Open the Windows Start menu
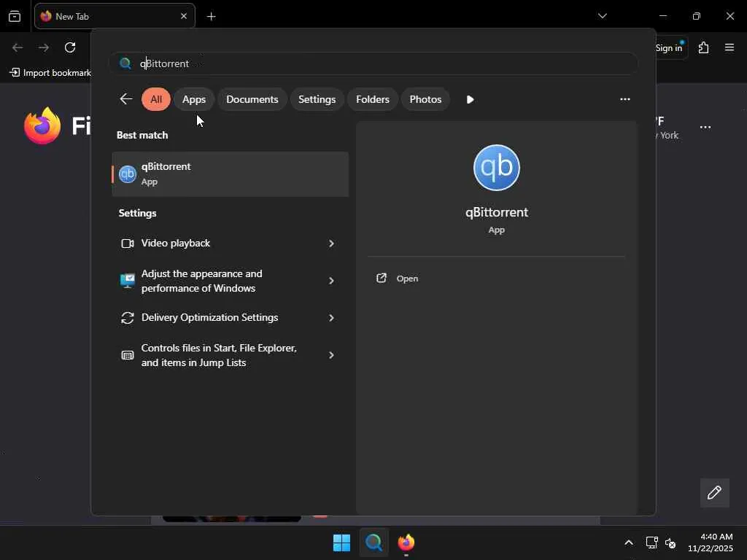Image resolution: width=747 pixels, height=560 pixels. (341, 542)
